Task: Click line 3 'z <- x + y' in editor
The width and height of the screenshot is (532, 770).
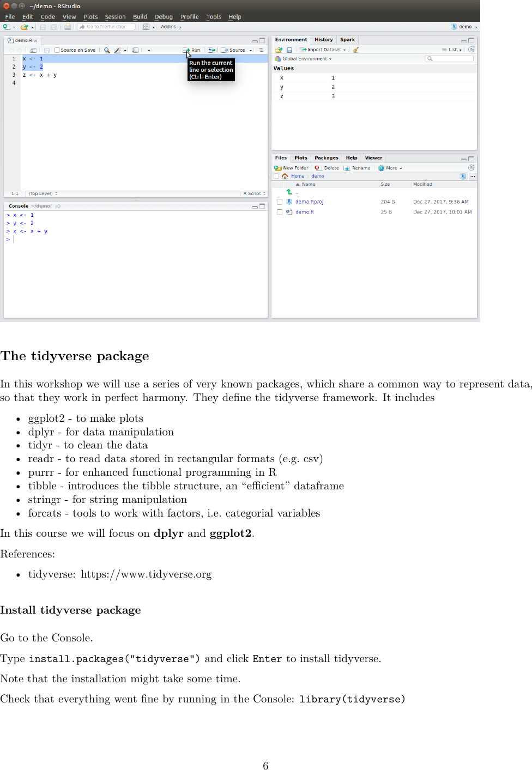Action: [39, 75]
